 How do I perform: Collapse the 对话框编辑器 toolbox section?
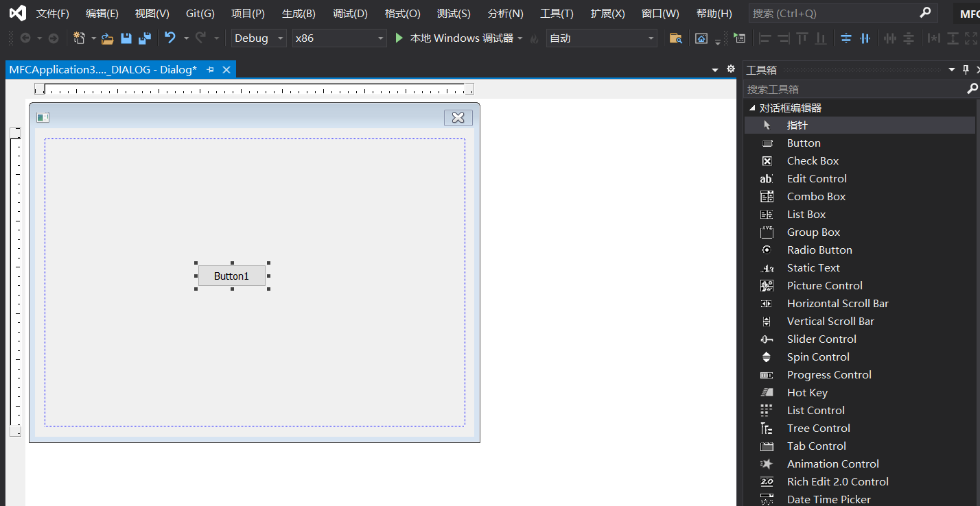[753, 108]
